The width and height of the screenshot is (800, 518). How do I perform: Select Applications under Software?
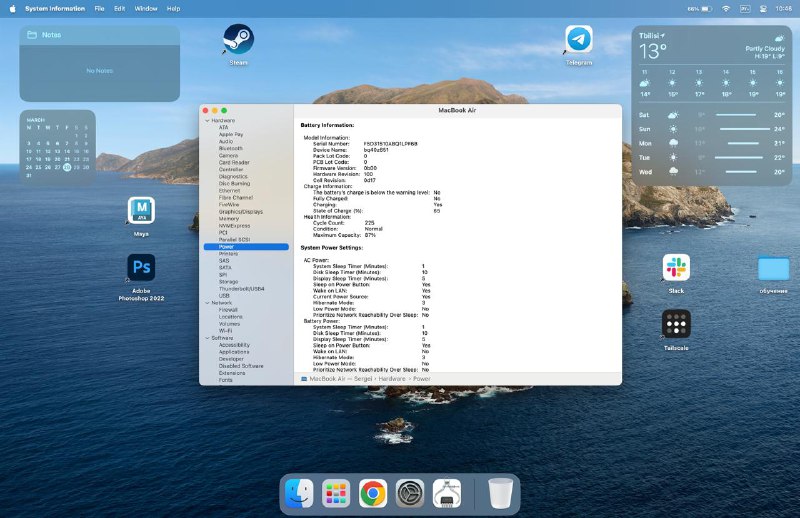tap(234, 352)
